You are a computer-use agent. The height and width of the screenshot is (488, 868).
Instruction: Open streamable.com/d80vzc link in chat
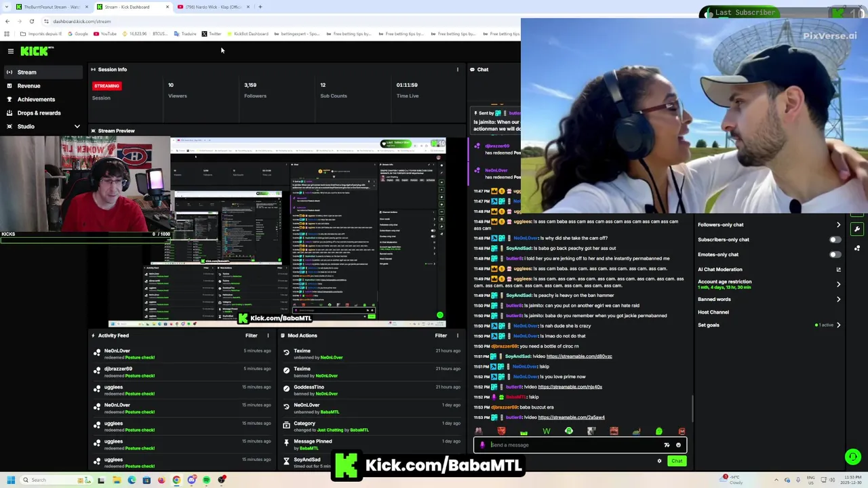click(579, 357)
